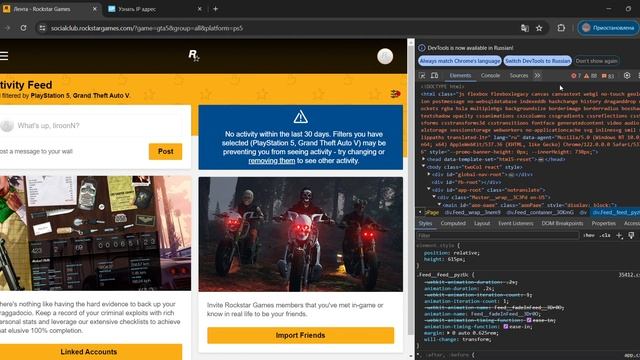The height and width of the screenshot is (360, 640).
Task: Collapse the div Master wrap node
Action: tap(434, 197)
